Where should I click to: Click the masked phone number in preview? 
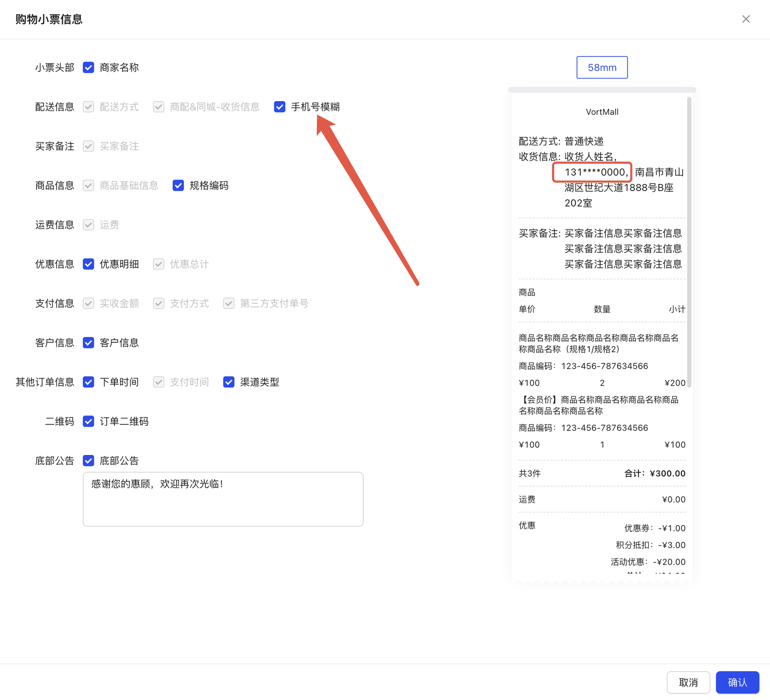coord(595,172)
